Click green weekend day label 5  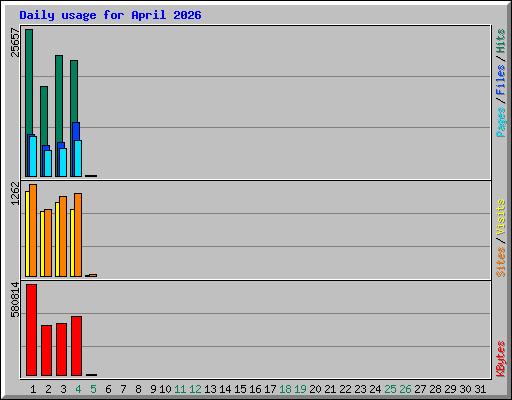93,389
